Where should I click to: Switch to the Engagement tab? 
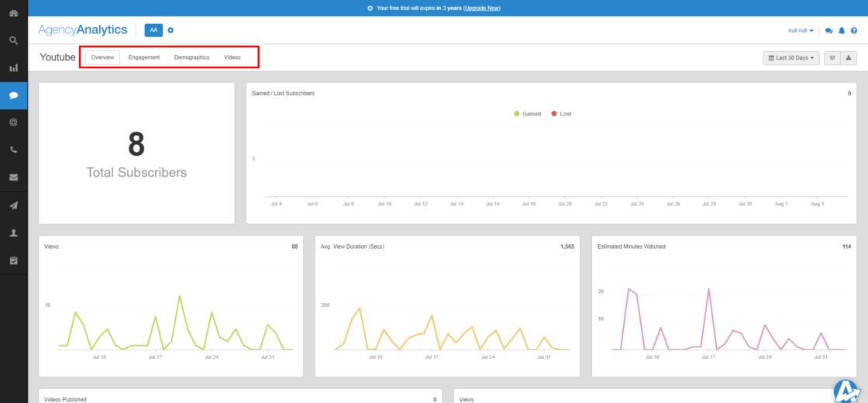(144, 57)
